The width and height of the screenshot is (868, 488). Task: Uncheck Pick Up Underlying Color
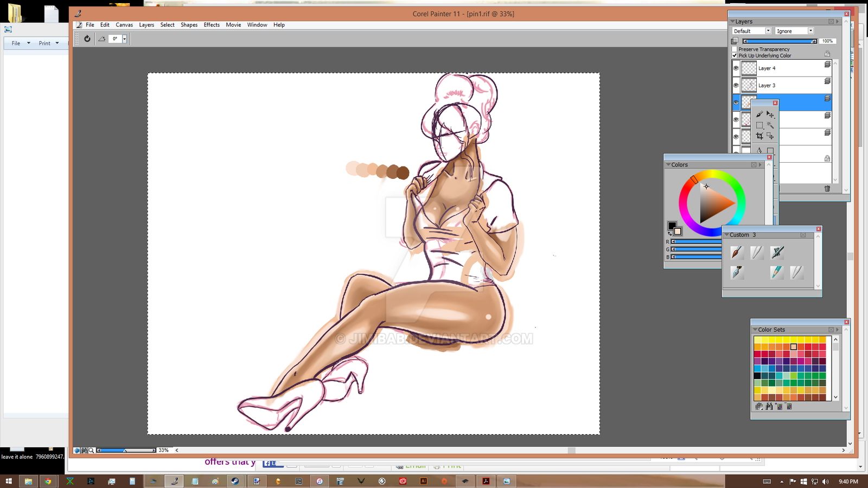coord(735,55)
